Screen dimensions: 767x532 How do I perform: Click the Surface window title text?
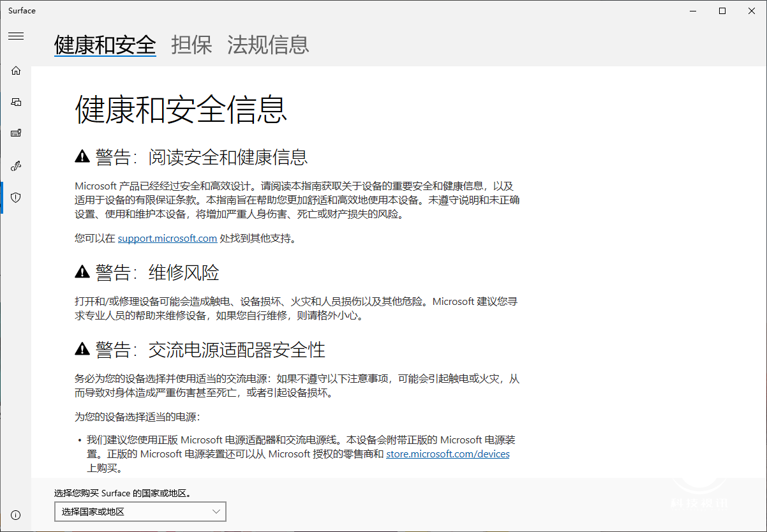coord(22,11)
